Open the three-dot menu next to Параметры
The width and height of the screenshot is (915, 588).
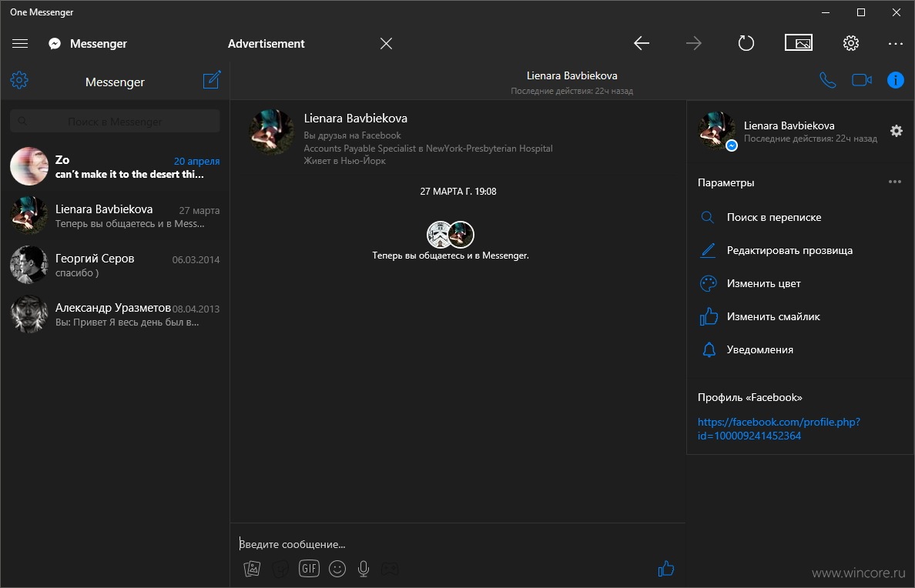tap(894, 182)
